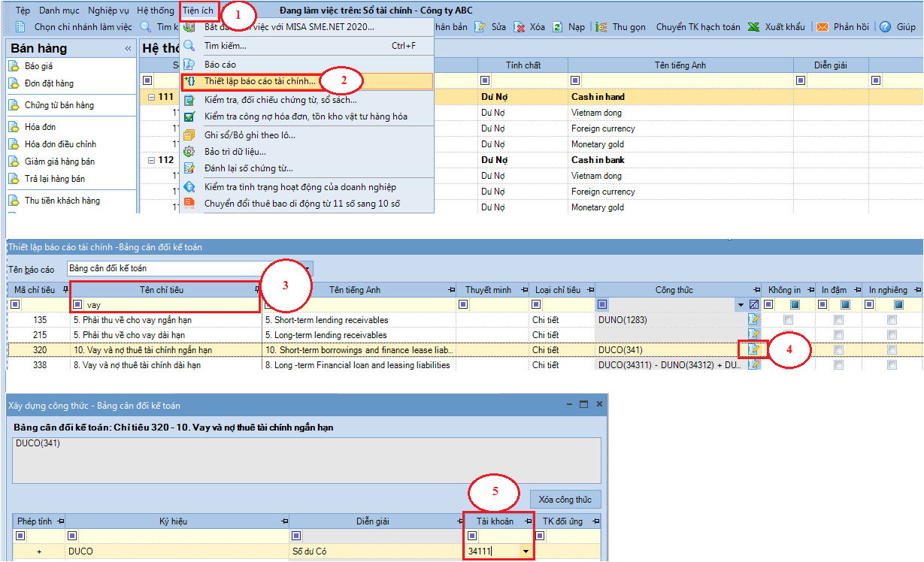Click Chuyển TK hạch toán toolbar button
The height and width of the screenshot is (562, 924).
(x=698, y=27)
